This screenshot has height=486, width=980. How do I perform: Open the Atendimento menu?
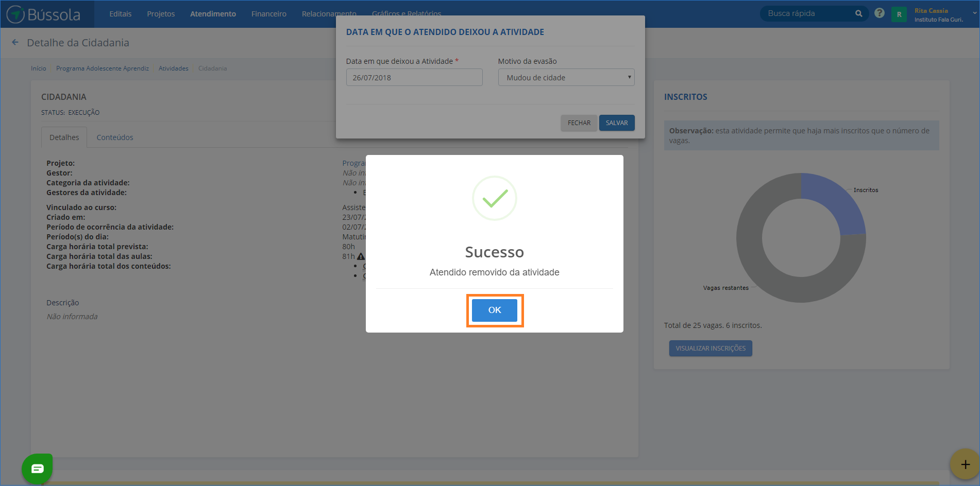click(x=213, y=14)
